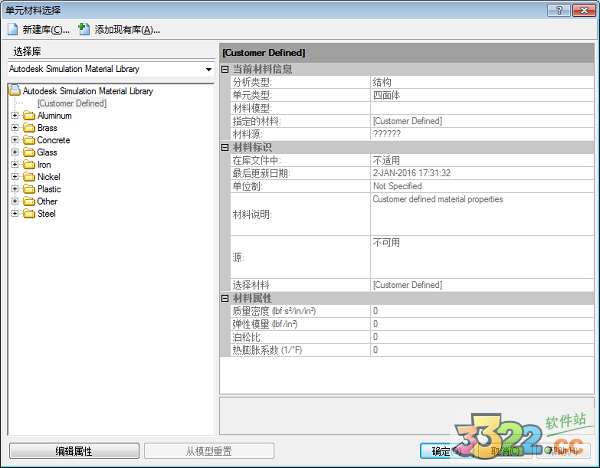Expand the Other tree node

tap(15, 201)
